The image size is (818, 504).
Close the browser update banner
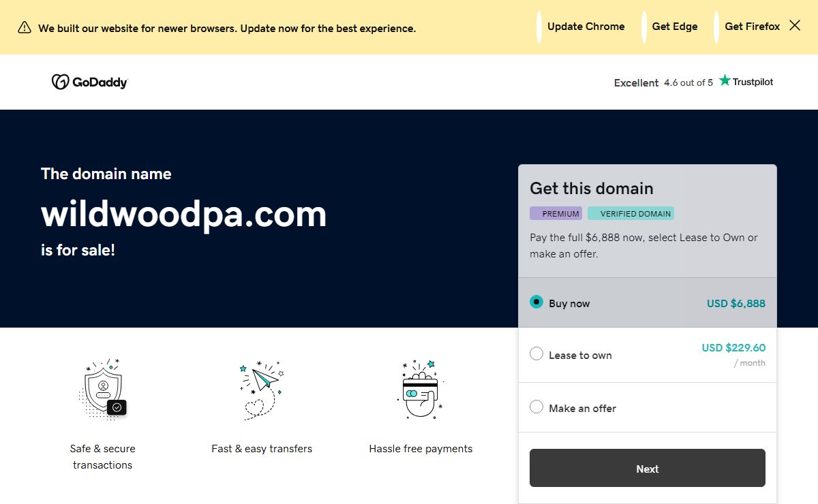tap(795, 26)
